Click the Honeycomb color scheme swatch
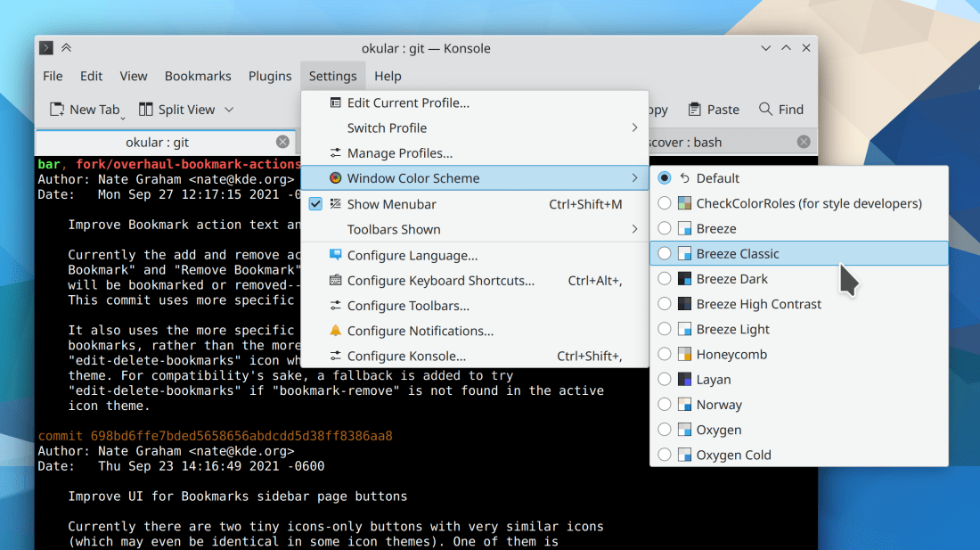Image resolution: width=980 pixels, height=550 pixels. pos(684,354)
